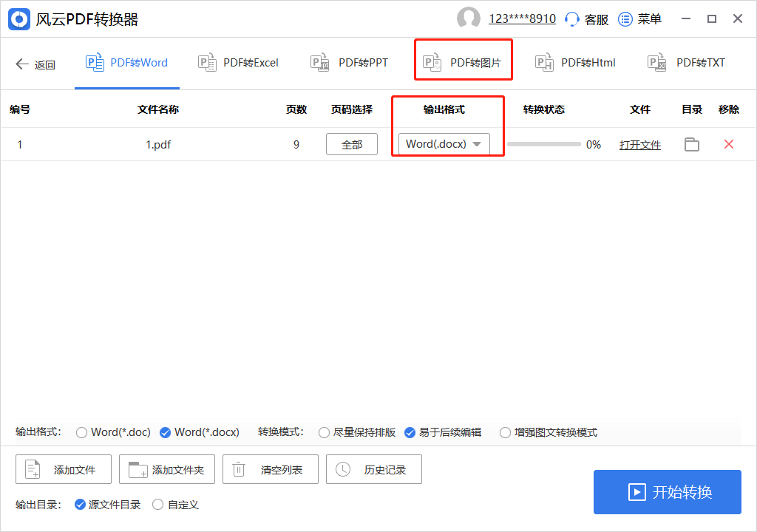Click the 清空列表 button label
Image resolution: width=757 pixels, height=532 pixels.
point(282,470)
